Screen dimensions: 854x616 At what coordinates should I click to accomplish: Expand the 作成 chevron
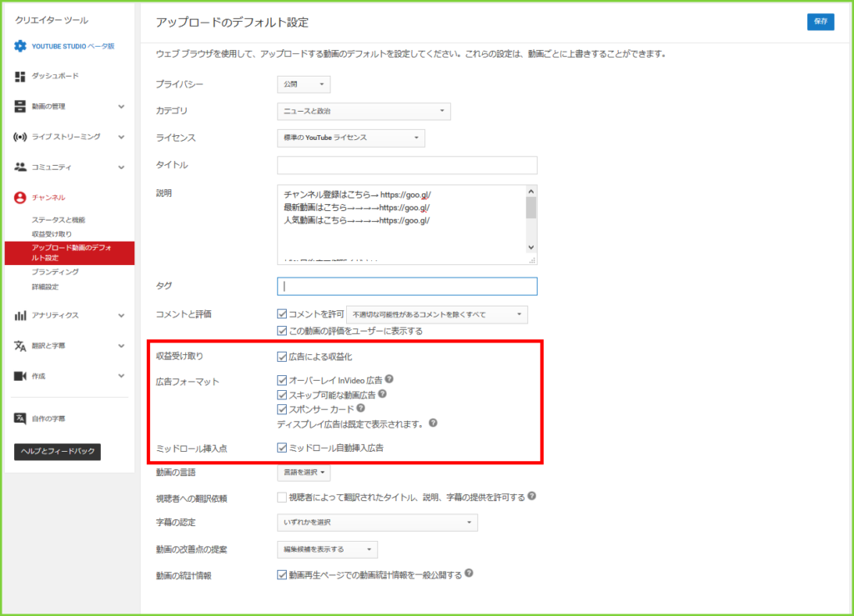point(122,376)
